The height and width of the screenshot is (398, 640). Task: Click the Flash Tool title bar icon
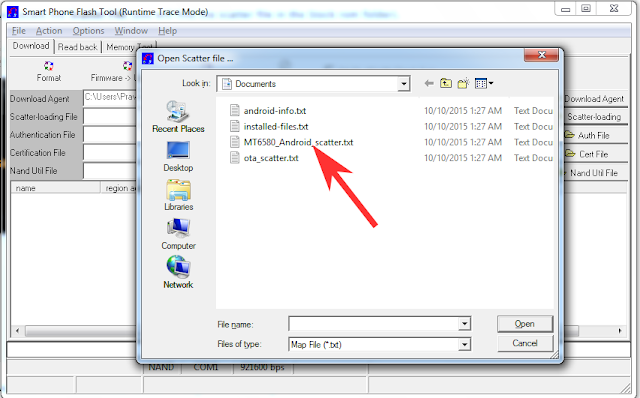13,12
